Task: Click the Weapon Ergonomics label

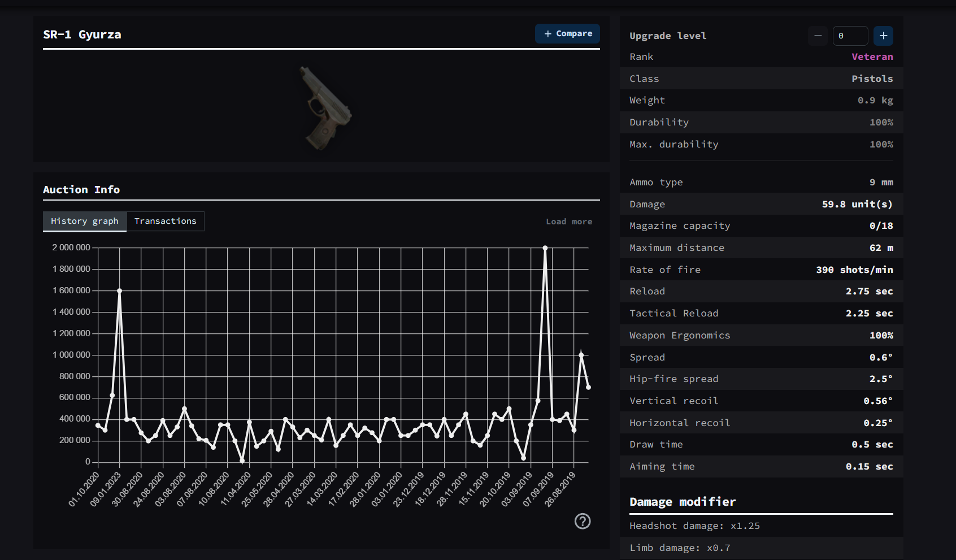Action: [680, 335]
